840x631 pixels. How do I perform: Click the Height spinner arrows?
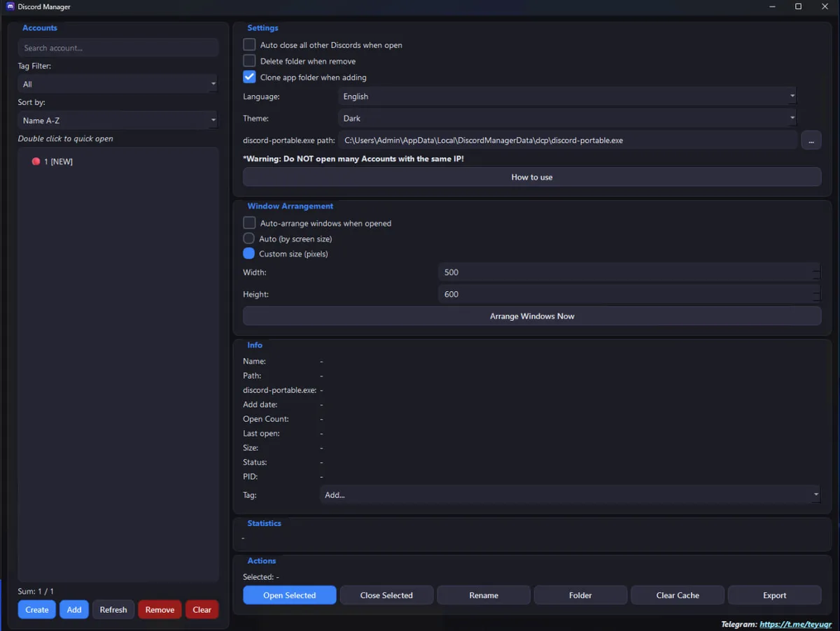tap(817, 295)
